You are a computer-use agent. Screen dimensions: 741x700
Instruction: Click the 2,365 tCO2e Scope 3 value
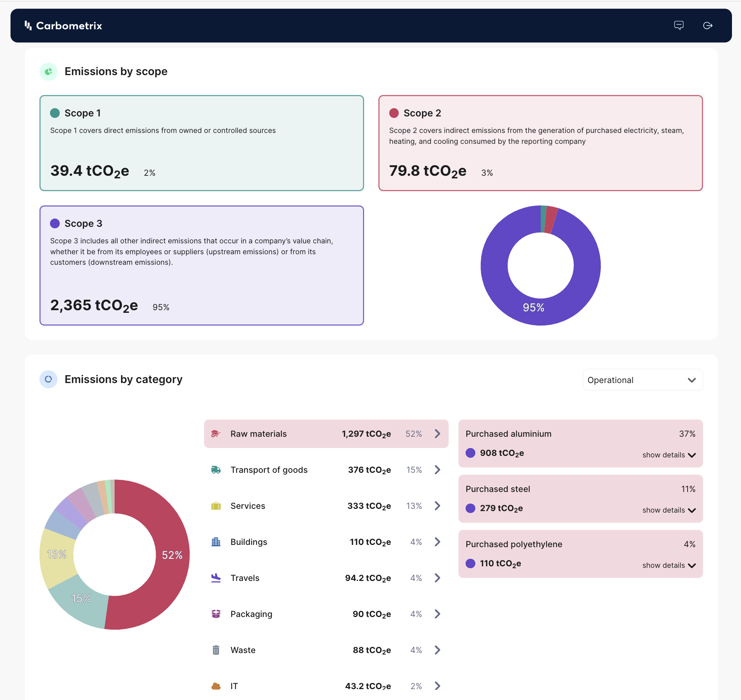click(x=94, y=306)
